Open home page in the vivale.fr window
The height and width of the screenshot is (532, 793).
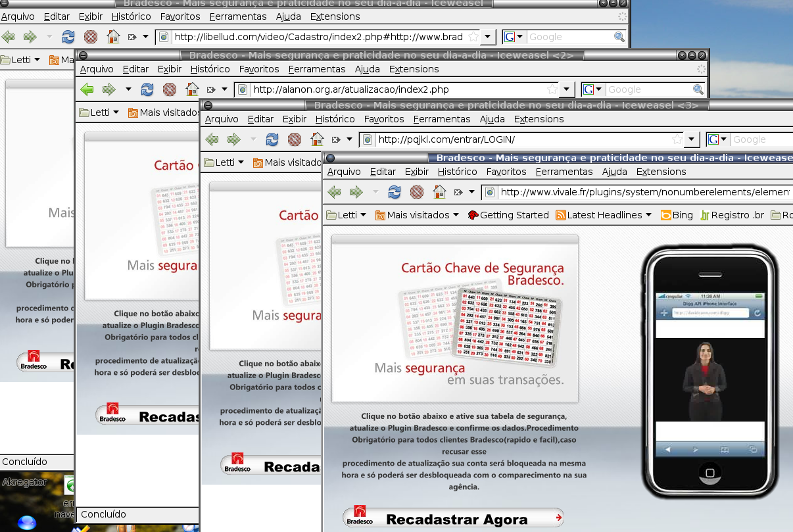tap(439, 192)
